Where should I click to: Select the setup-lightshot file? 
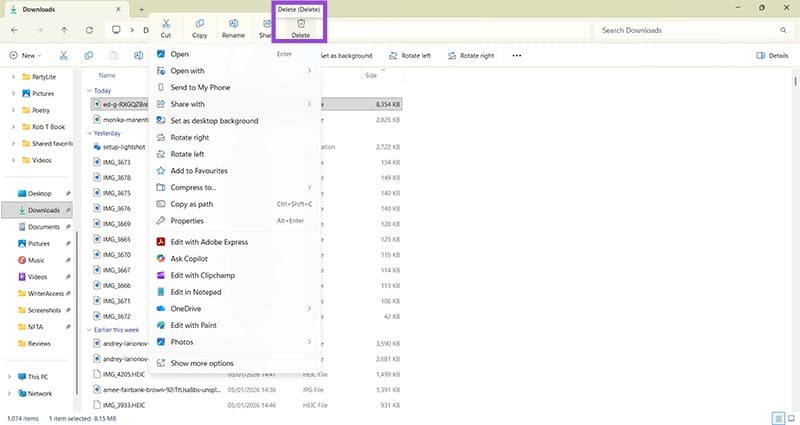[124, 147]
